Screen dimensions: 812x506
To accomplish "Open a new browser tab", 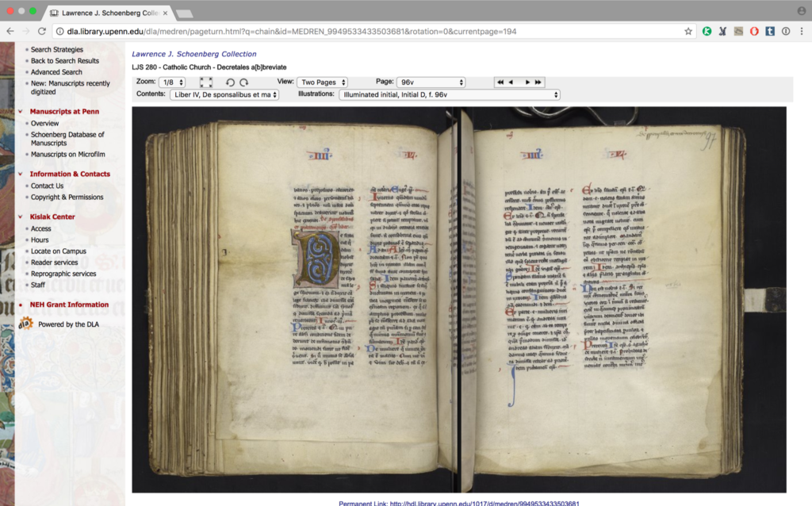I will pos(184,13).
